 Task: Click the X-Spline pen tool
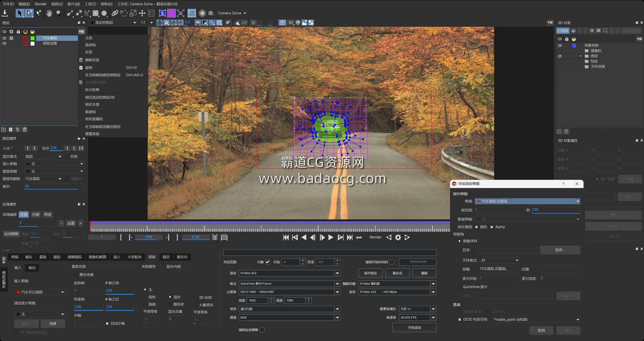tap(70, 13)
